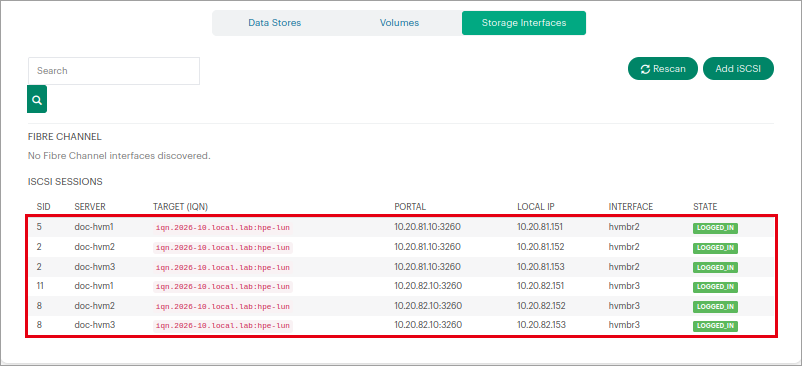
Task: Click the INTERFACE column header
Action: tap(631, 207)
